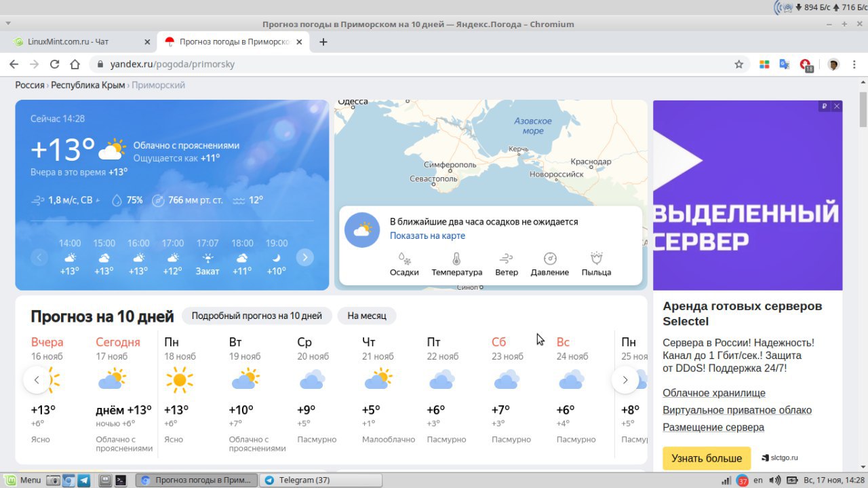This screenshot has width=868, height=488.
Task: Open the Chromium profile avatar
Action: point(833,64)
